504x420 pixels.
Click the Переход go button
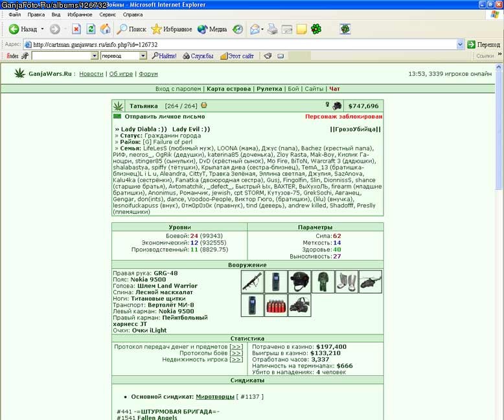click(x=484, y=45)
